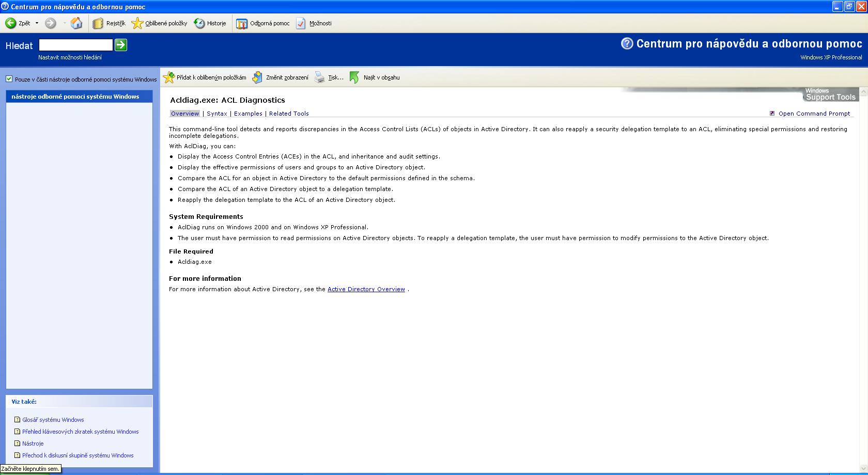The height and width of the screenshot is (475, 868).
Task: Click the 'File Required' heading
Action: coord(191,251)
